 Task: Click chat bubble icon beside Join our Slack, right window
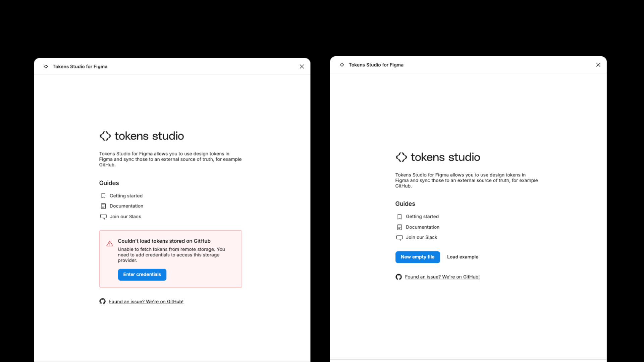pos(399,238)
